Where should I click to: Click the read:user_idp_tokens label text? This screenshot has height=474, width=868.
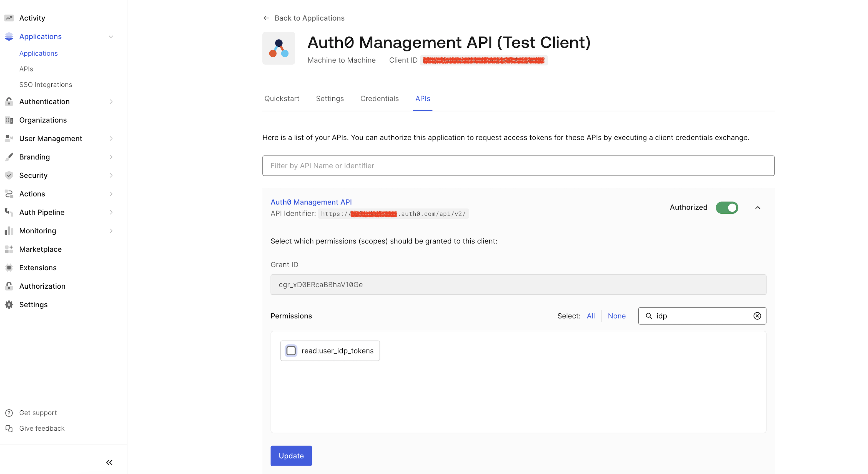pos(338,351)
